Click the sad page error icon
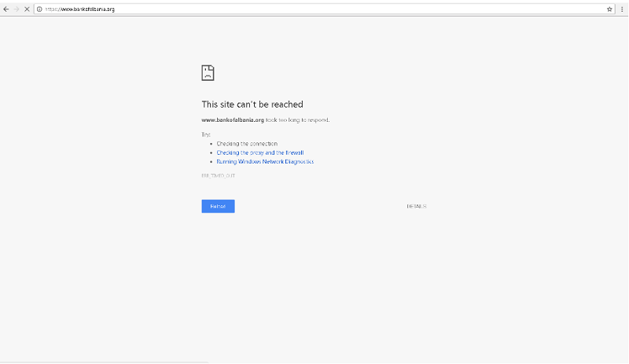This screenshot has height=364, width=629. tap(208, 72)
